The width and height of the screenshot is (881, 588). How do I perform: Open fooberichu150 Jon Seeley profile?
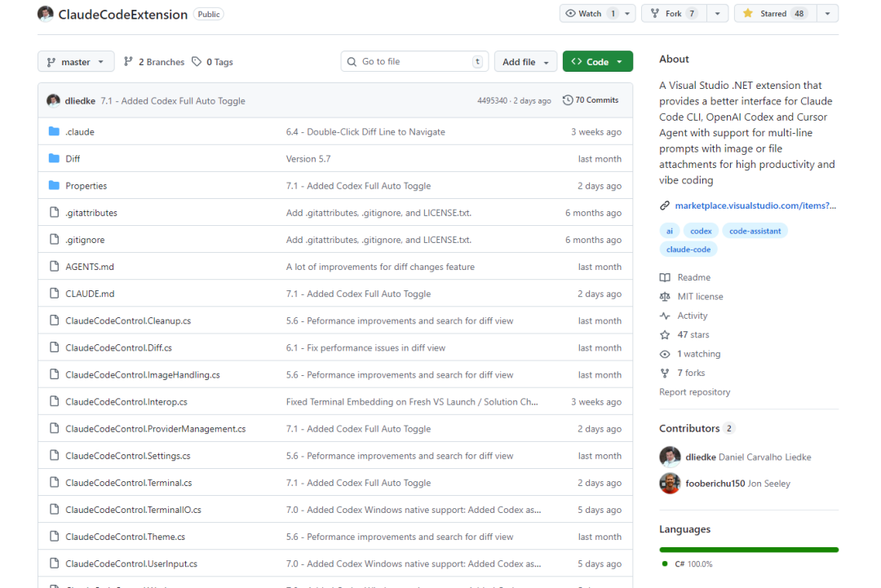[x=737, y=483]
